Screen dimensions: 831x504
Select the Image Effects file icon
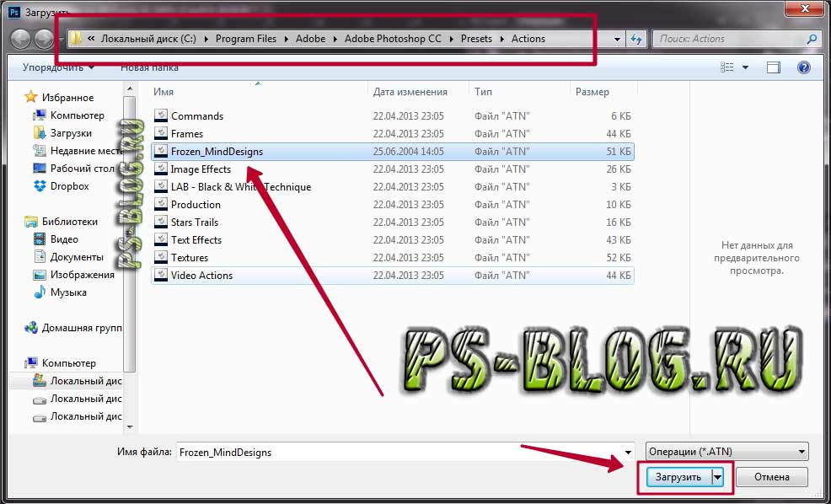click(161, 169)
